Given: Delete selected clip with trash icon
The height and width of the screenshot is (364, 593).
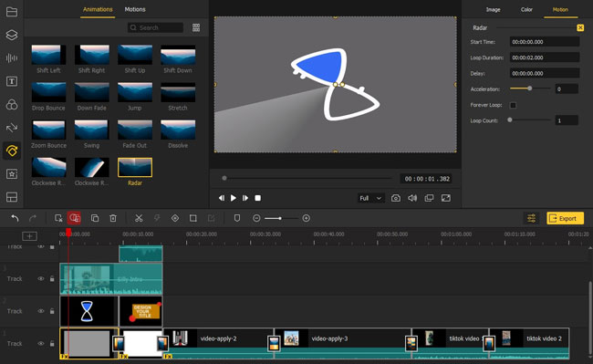Looking at the screenshot, I should [113, 218].
